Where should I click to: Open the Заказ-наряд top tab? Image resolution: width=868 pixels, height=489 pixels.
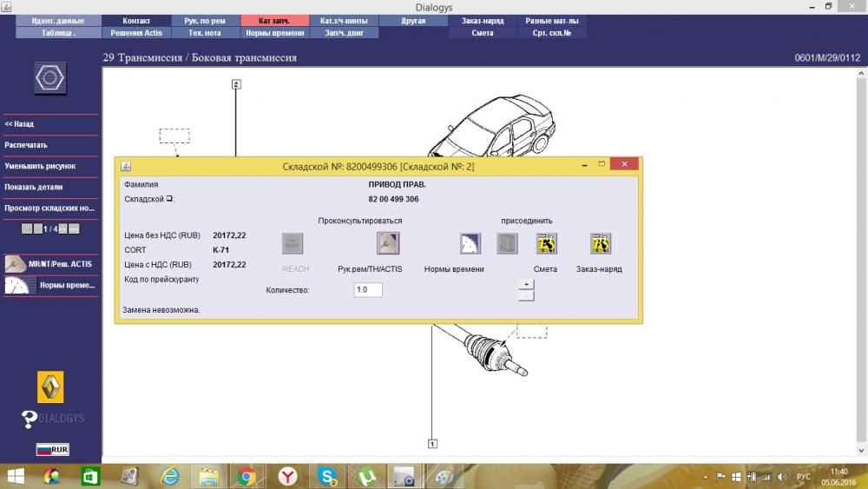point(483,21)
